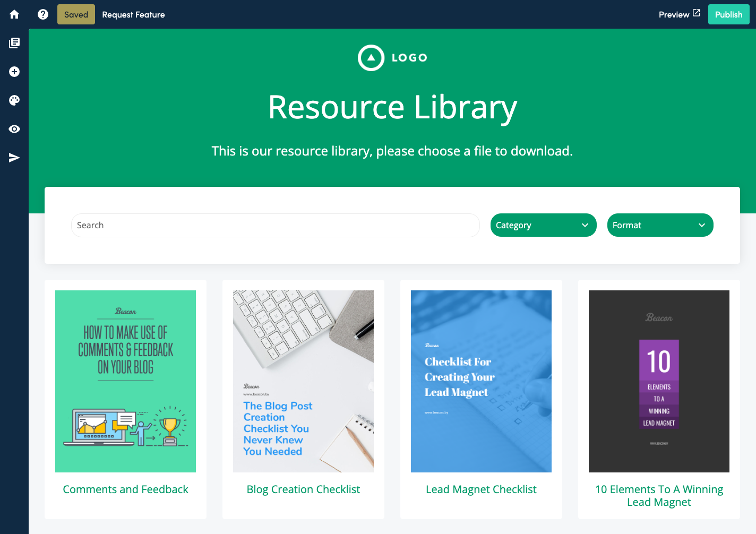This screenshot has height=534, width=756.
Task: Open help via the question mark icon
Action: (x=42, y=14)
